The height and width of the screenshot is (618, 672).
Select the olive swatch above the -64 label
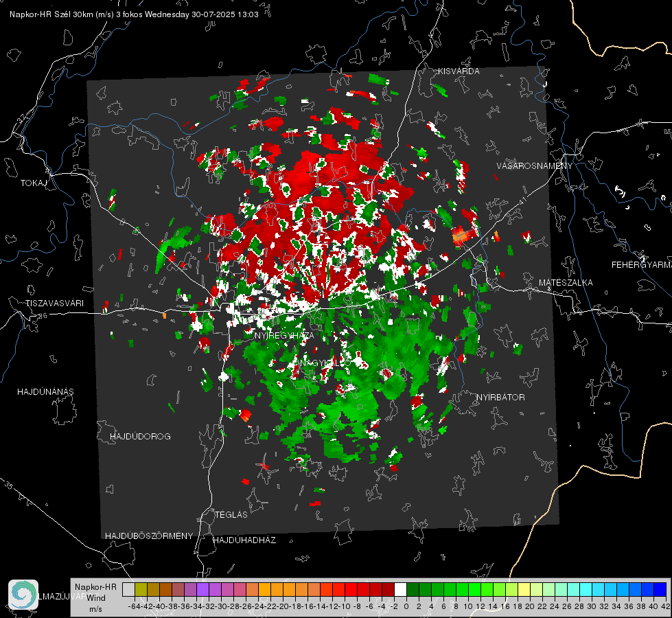pos(141,589)
